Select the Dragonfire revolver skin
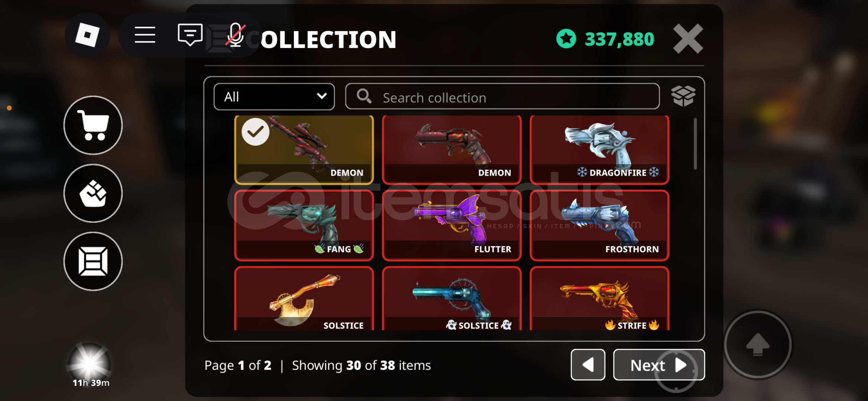Viewport: 868px width, 401px height. pyautogui.click(x=599, y=150)
